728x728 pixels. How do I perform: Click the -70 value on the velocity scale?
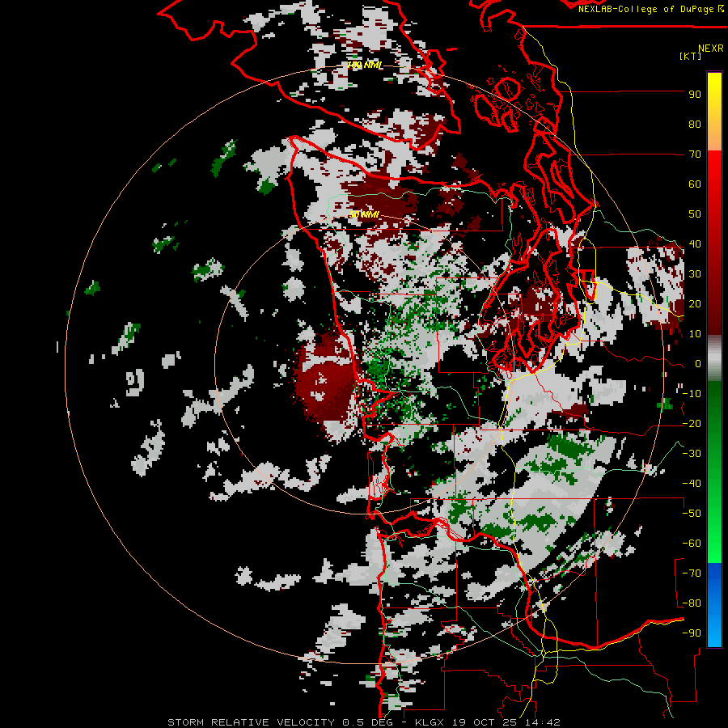(692, 574)
